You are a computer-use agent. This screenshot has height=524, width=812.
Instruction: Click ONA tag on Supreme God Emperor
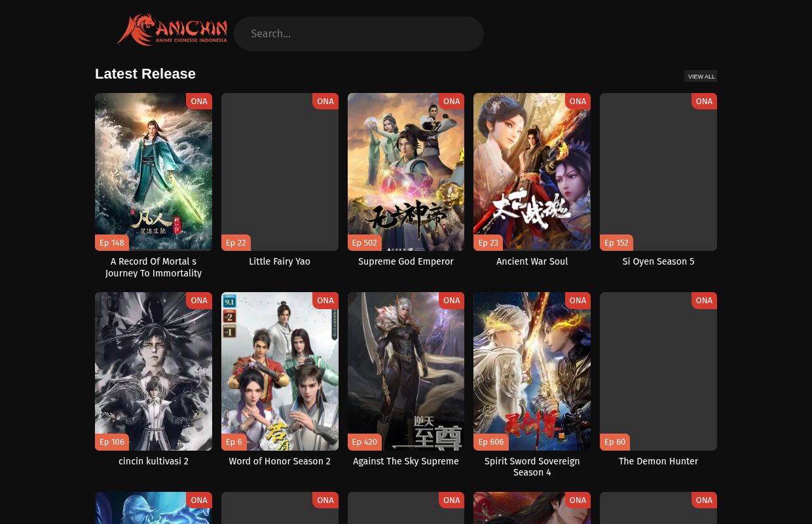pyautogui.click(x=452, y=102)
